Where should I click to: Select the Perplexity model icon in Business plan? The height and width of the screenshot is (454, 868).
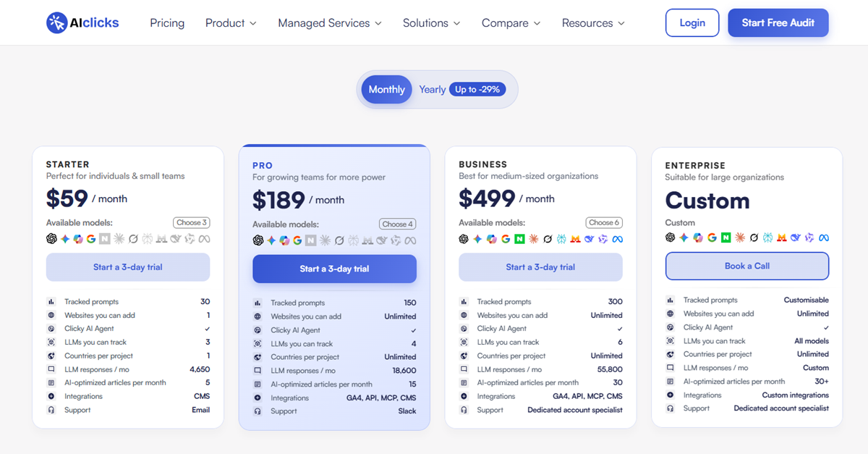tap(561, 239)
